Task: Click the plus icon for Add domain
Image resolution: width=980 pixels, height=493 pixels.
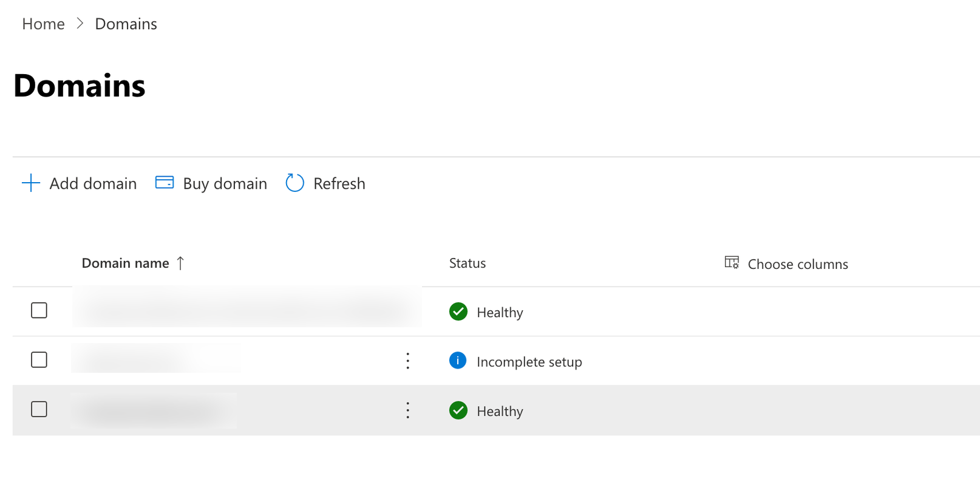Action: point(31,183)
